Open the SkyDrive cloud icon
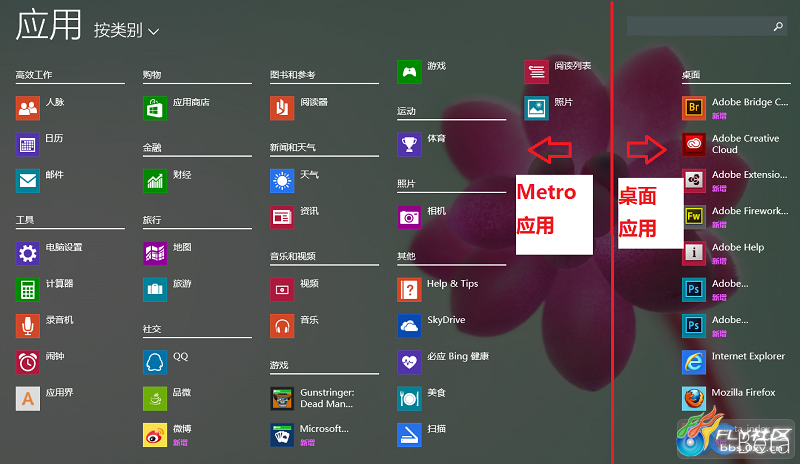The image size is (800, 464). tap(409, 326)
